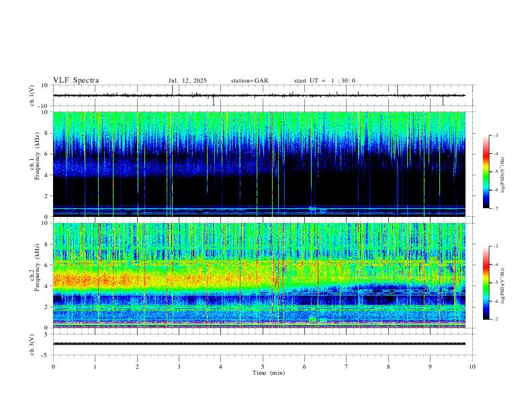Screen dimensions: 532x411
Task: Click the 'ch.1(V)' waveform axis label
Action: pos(32,95)
